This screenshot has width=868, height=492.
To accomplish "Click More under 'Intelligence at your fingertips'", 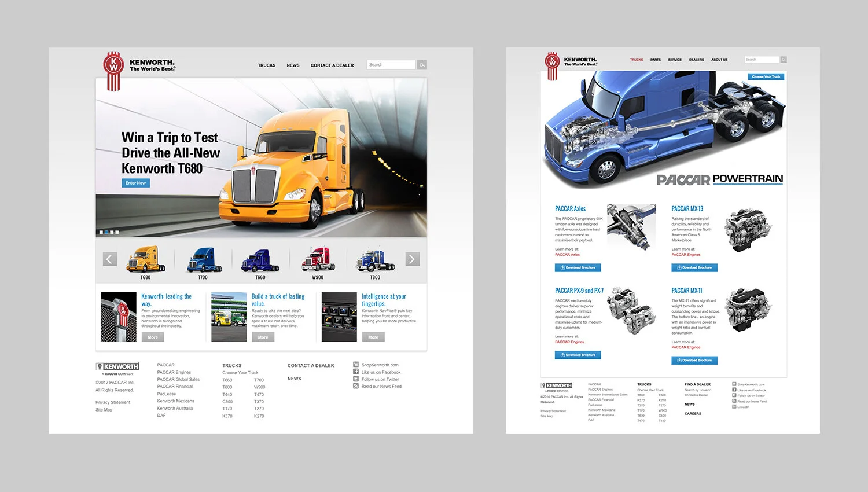I will [x=373, y=337].
